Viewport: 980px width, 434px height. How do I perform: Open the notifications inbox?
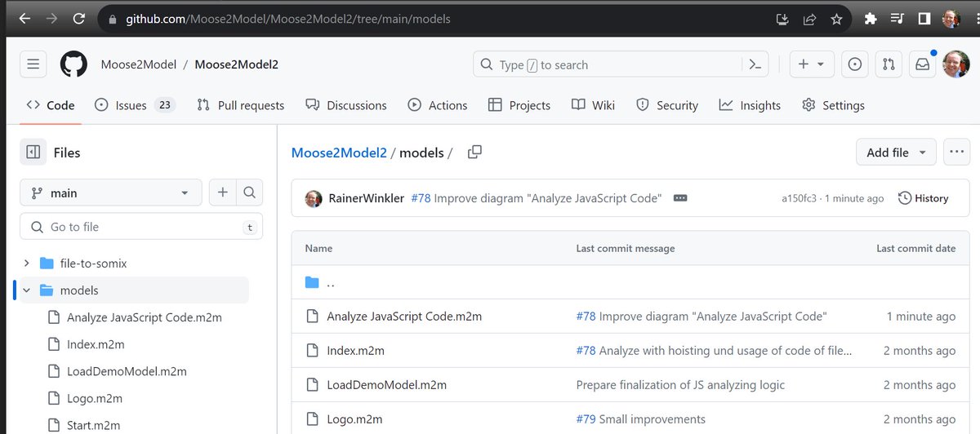click(x=922, y=64)
